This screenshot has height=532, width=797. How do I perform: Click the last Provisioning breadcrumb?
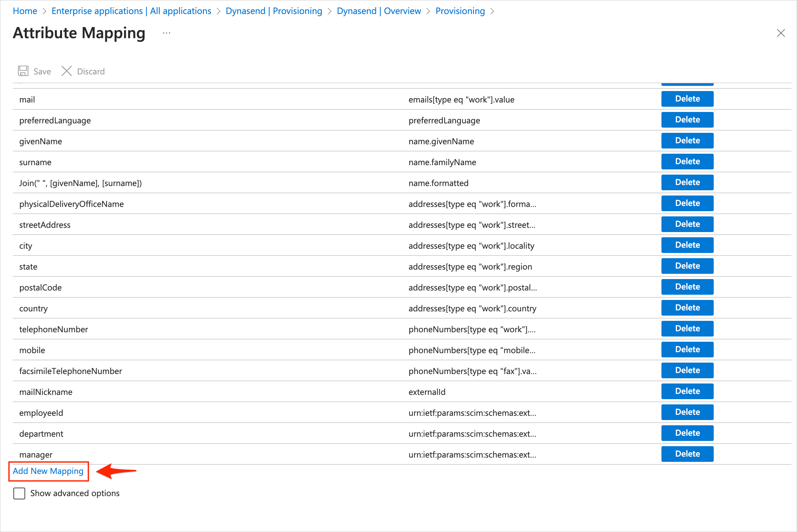[x=460, y=11]
